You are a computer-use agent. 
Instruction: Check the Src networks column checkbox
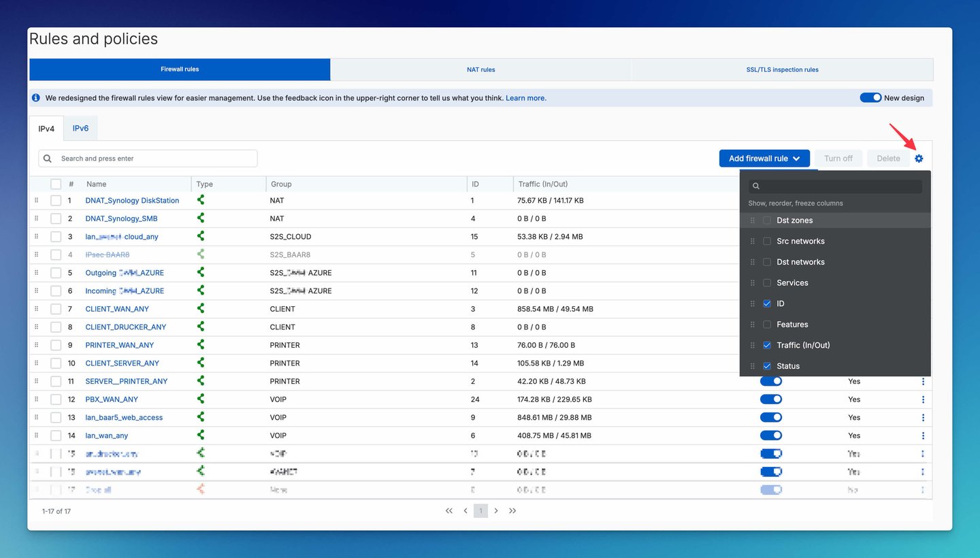(767, 242)
